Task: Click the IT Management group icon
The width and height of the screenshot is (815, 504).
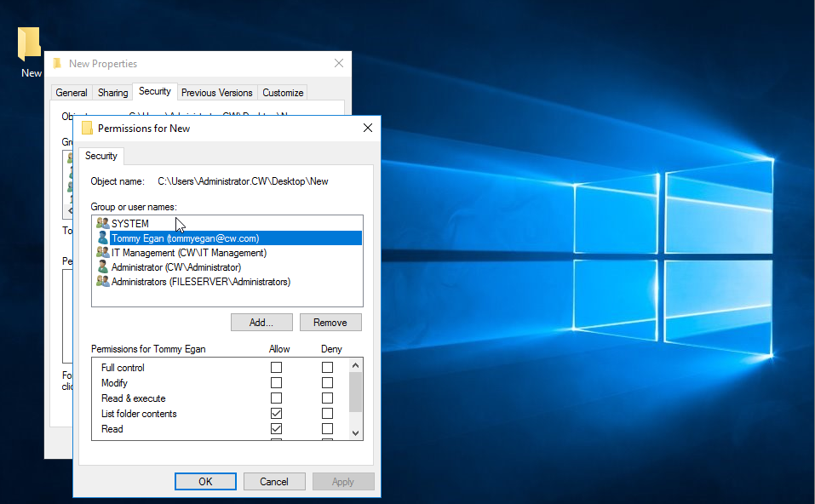Action: [103, 253]
